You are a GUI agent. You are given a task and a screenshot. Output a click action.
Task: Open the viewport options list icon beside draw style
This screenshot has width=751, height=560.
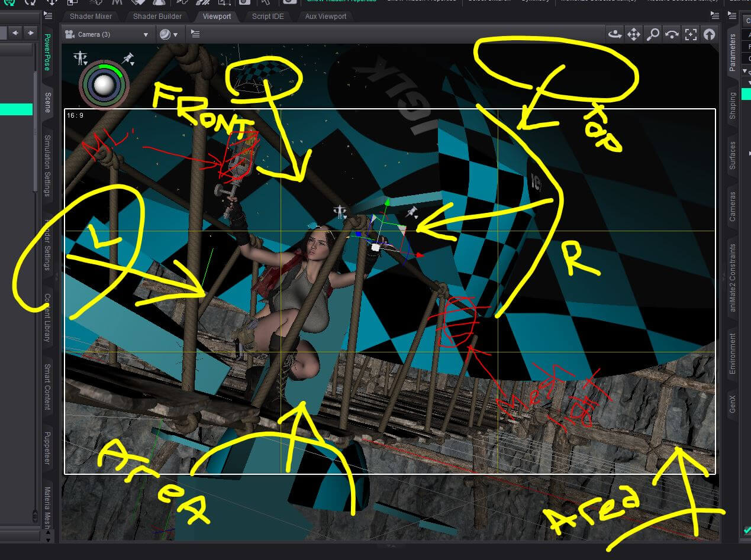point(195,34)
